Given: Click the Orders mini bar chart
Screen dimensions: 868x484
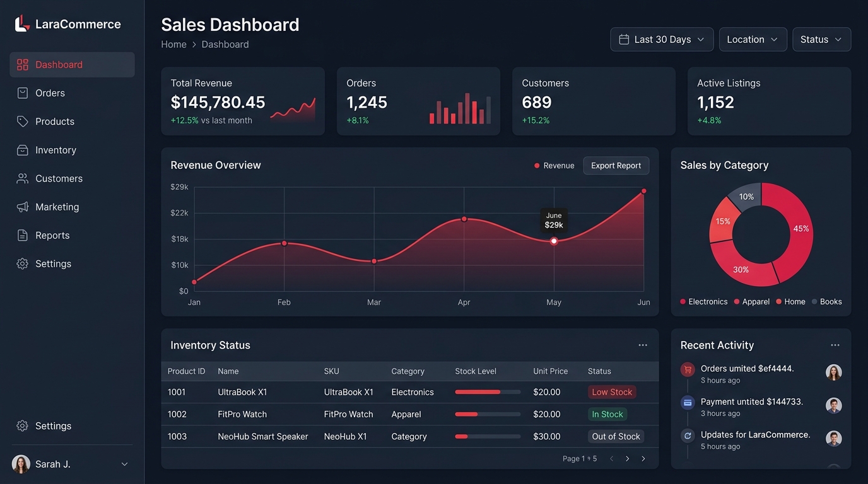Looking at the screenshot, I should tap(460, 108).
